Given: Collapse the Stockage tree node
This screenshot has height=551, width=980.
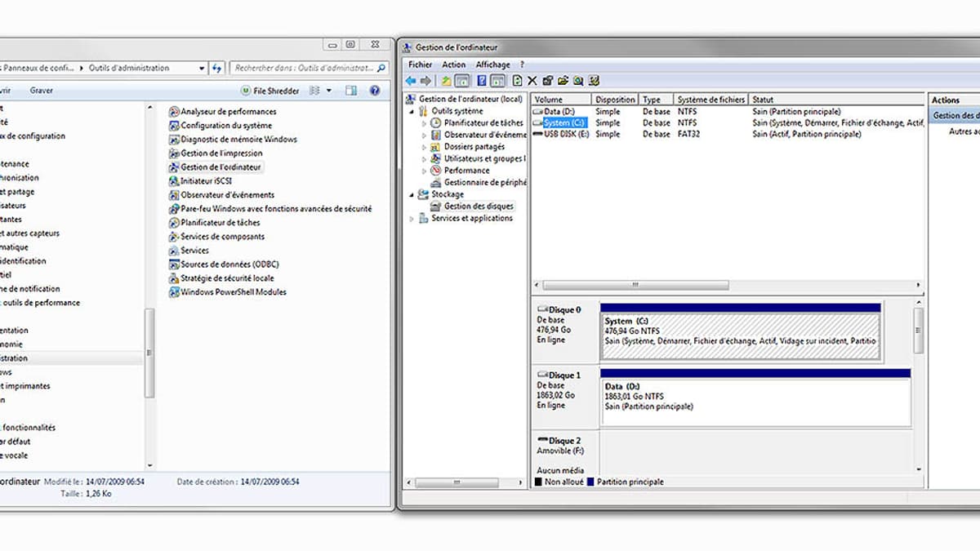Looking at the screenshot, I should [x=412, y=194].
